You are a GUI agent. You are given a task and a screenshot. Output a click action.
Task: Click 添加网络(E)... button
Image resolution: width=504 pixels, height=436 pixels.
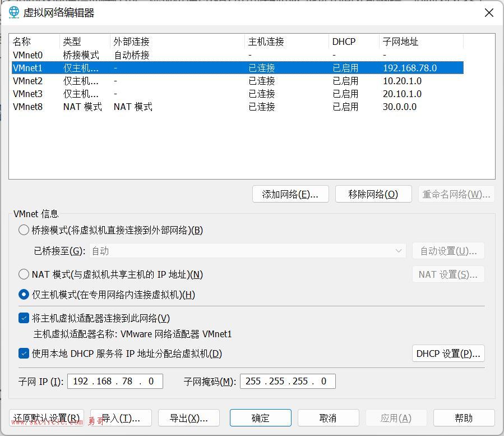click(290, 194)
